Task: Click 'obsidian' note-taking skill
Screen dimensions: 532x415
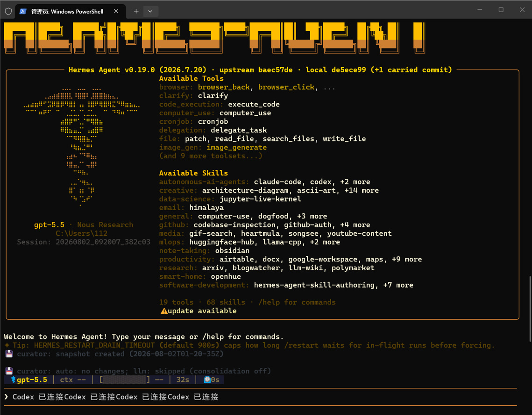Action: coord(233,251)
